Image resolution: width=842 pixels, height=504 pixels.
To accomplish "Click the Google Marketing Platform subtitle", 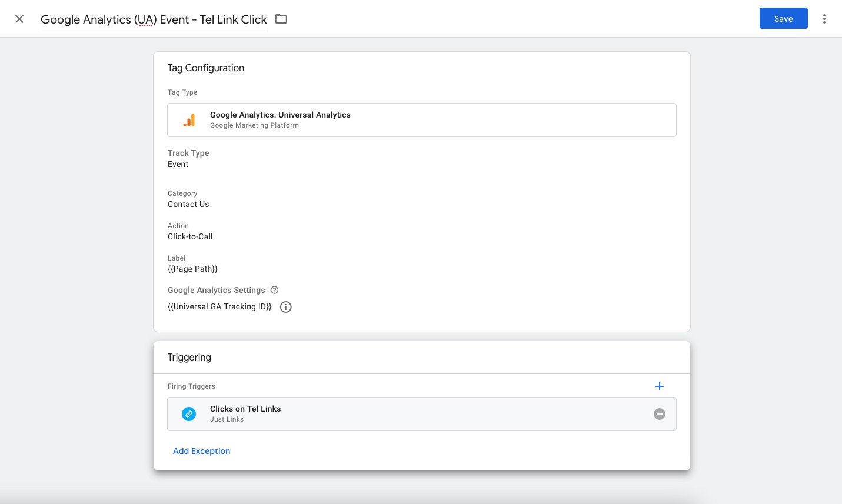I will tap(254, 125).
